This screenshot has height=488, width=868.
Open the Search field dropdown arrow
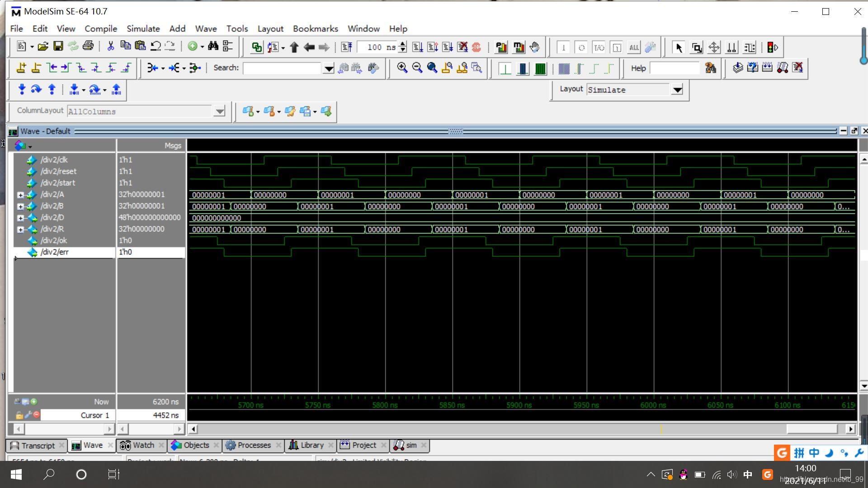(x=329, y=68)
